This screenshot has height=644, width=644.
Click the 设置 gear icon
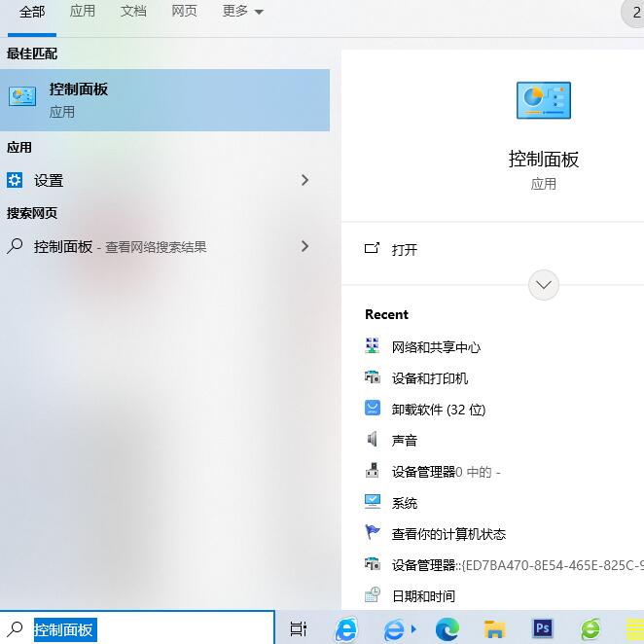(x=15, y=180)
